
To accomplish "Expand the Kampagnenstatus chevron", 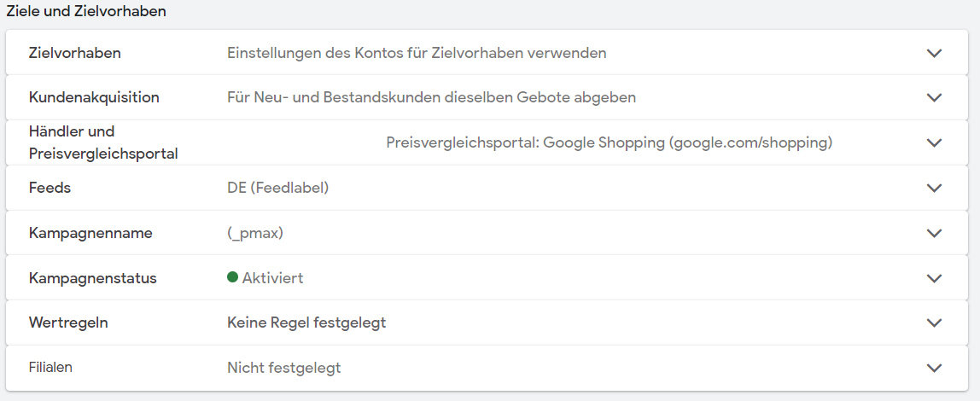I will (x=934, y=278).
